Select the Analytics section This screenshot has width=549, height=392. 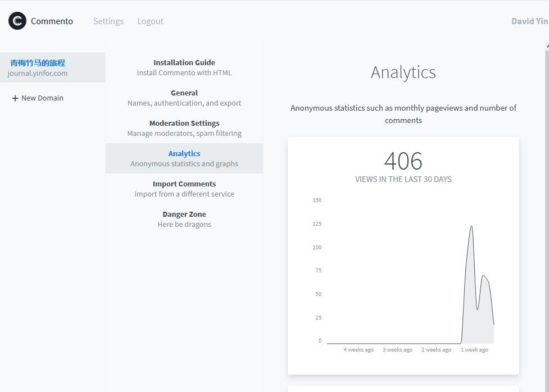pyautogui.click(x=184, y=158)
